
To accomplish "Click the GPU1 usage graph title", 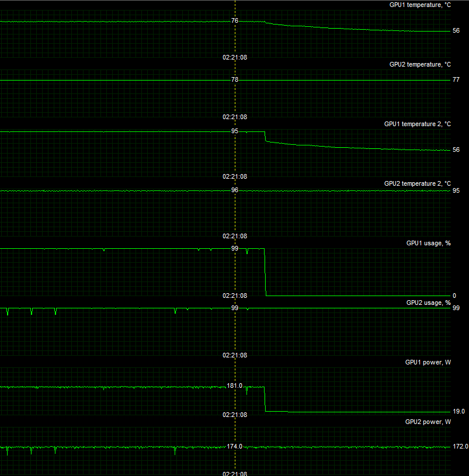I will point(428,243).
